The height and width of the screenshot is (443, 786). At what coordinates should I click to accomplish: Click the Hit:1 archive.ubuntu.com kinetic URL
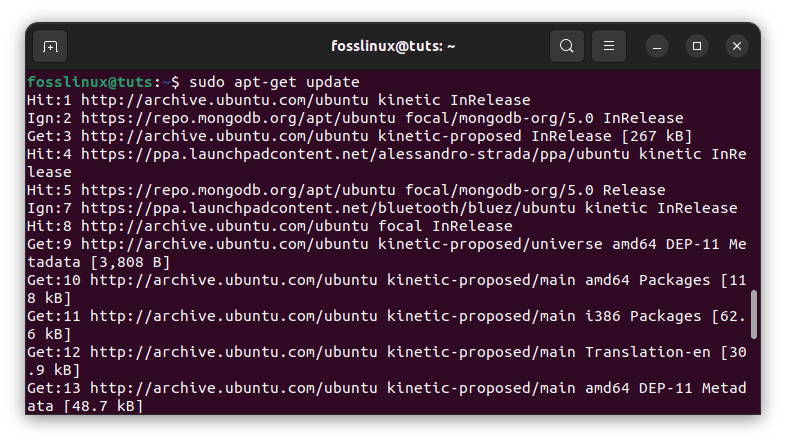pyautogui.click(x=225, y=100)
